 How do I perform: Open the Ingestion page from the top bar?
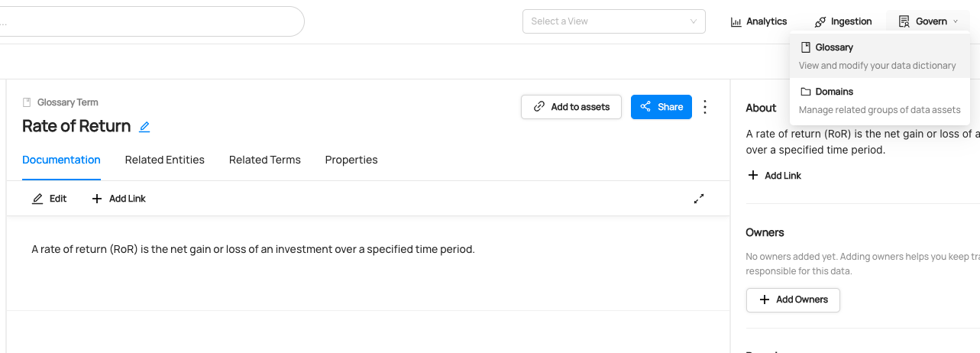click(843, 21)
